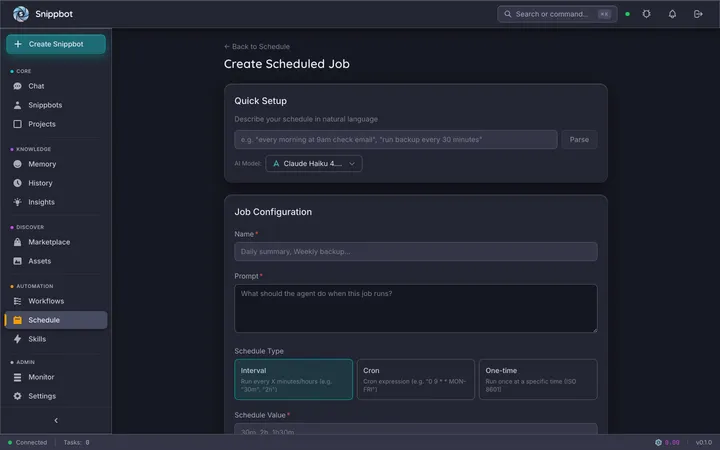The image size is (720, 450).
Task: Click the 0.00 cost value in footer
Action: [672, 442]
